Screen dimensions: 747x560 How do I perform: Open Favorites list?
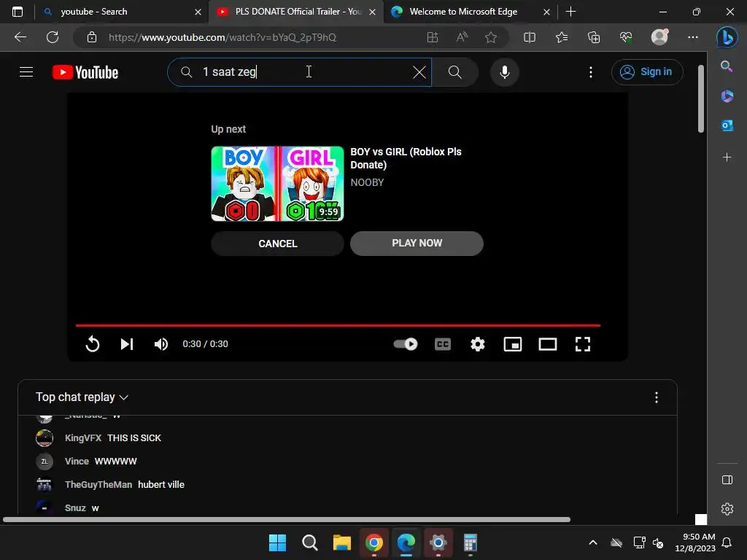tap(562, 37)
